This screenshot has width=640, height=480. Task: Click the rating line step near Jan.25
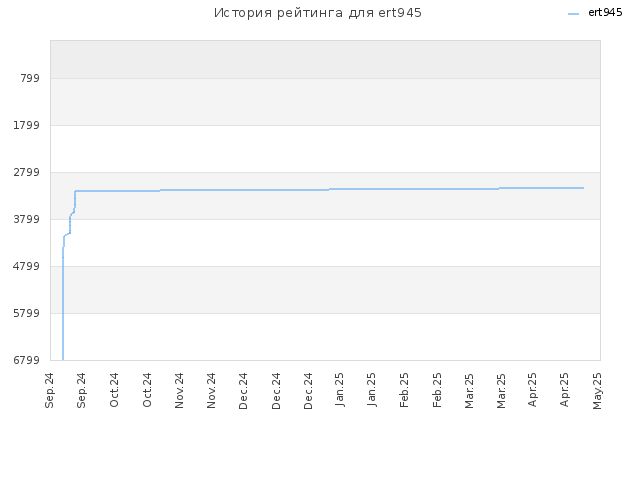pos(329,189)
